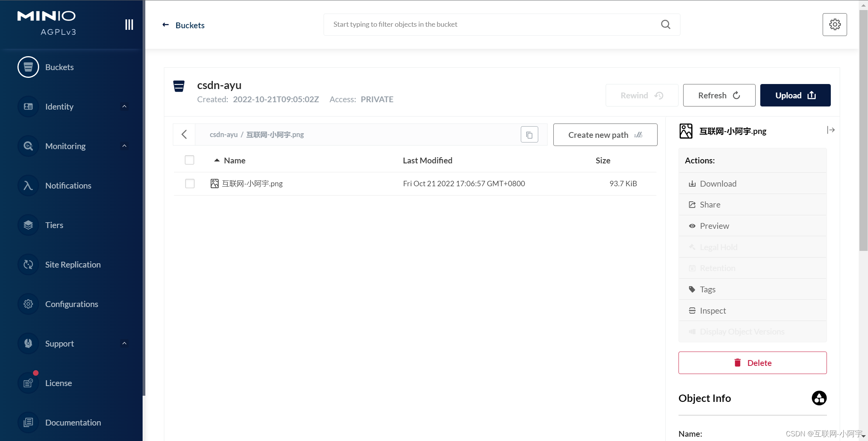
Task: Expand the Identity menu chevron
Action: tap(124, 106)
